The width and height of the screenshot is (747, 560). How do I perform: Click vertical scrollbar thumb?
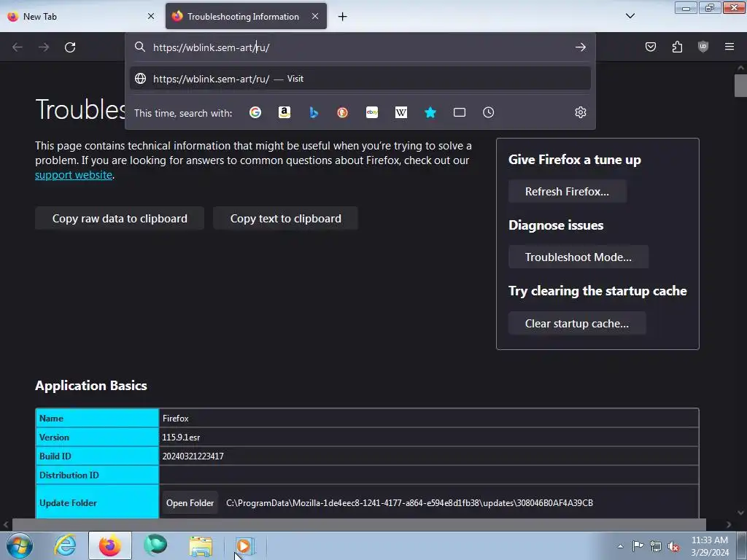tap(740, 86)
